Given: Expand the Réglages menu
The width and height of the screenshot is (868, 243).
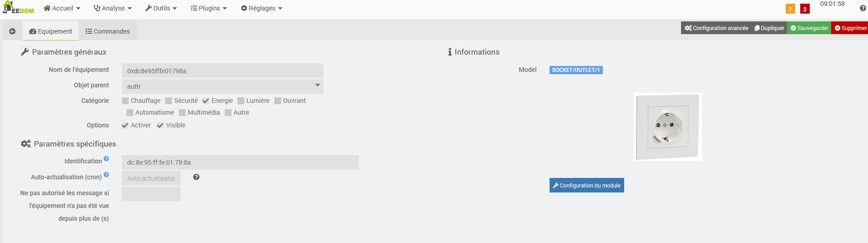Looking at the screenshot, I should point(262,8).
